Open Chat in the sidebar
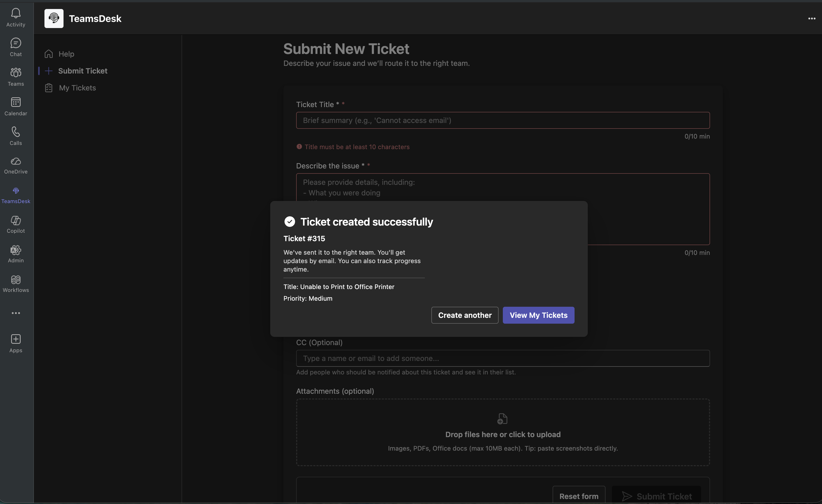Image resolution: width=822 pixels, height=504 pixels. 16,43
